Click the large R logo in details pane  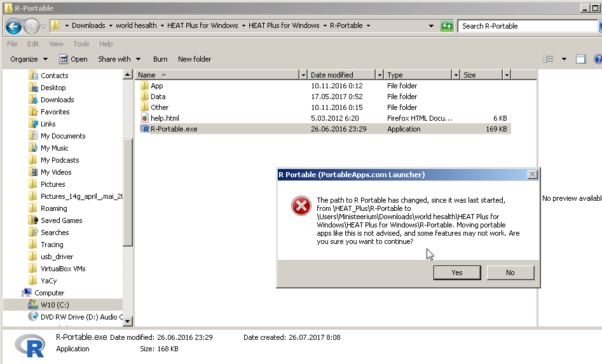pyautogui.click(x=31, y=345)
